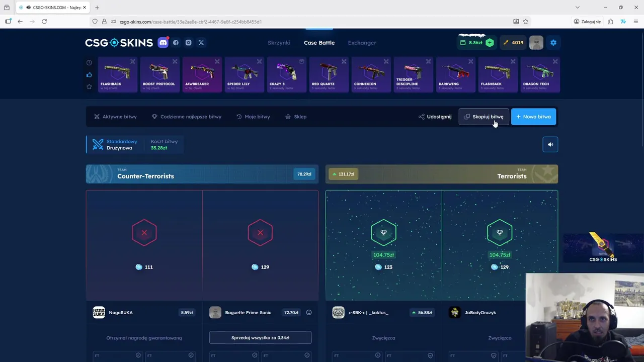
Task: Click the emoji smiley icon next to Baguette Prime Sonic
Action: point(309,313)
